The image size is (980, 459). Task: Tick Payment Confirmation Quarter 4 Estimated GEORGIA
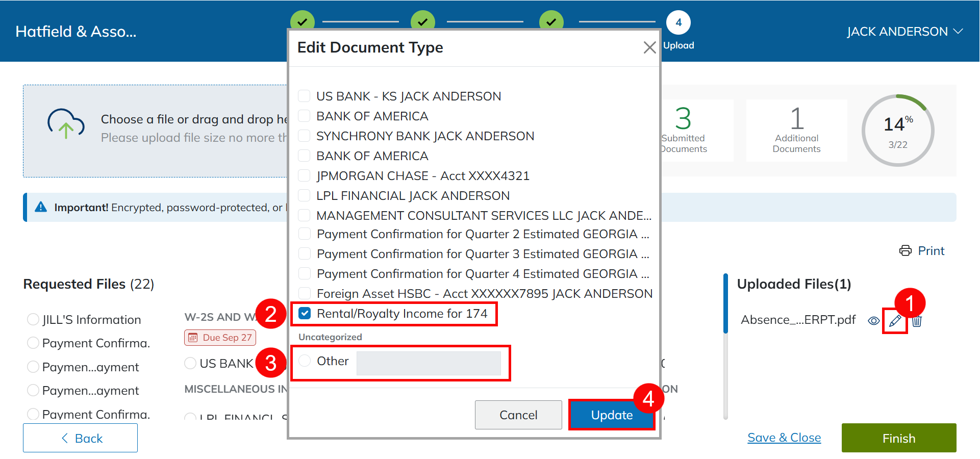305,273
